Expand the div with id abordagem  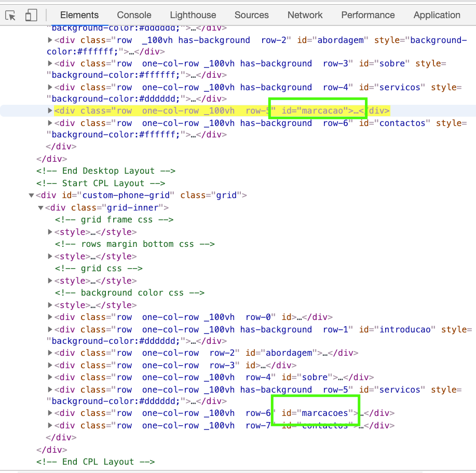pos(49,40)
